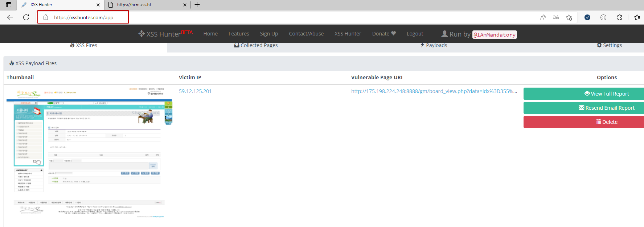Open the XSS Hunter nav link
The image size is (644, 227).
348,34
